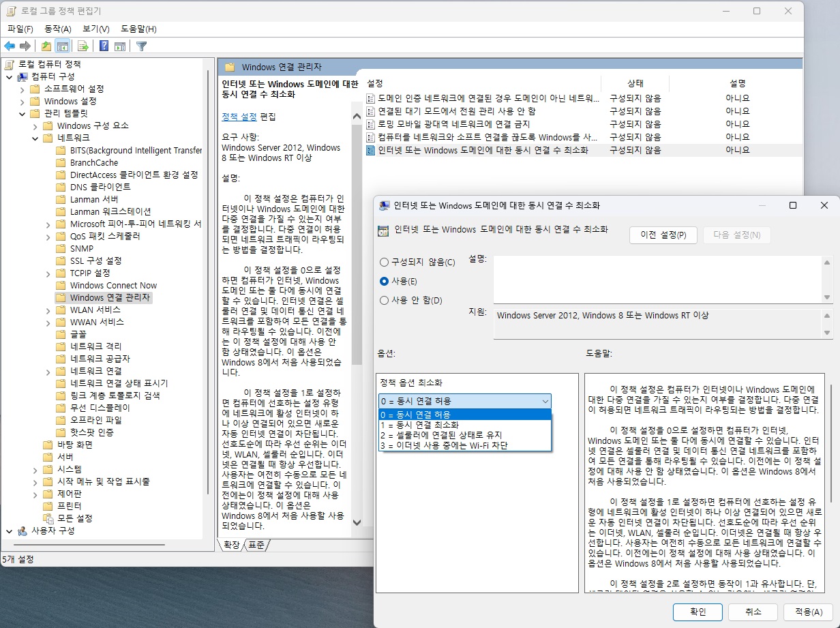Open Help via the blue question mark icon
This screenshot has height=628, width=840.
tap(104, 46)
